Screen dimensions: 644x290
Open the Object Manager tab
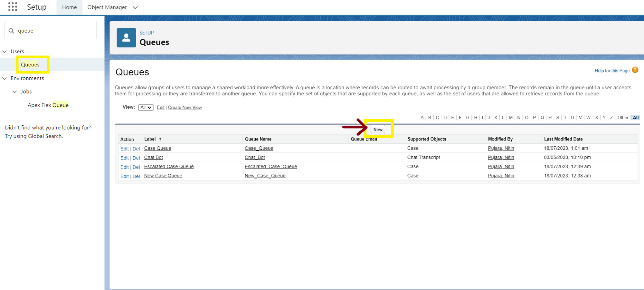coord(107,7)
